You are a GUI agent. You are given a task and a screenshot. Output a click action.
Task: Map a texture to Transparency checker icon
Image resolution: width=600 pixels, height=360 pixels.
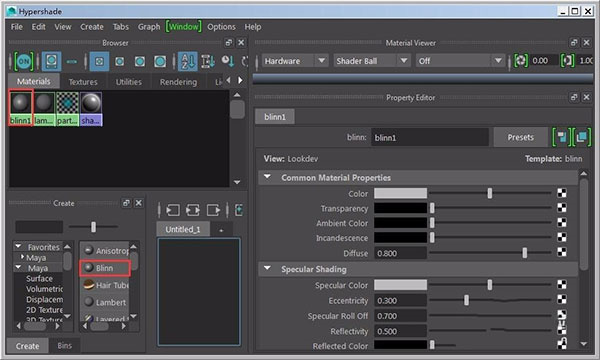(561, 208)
